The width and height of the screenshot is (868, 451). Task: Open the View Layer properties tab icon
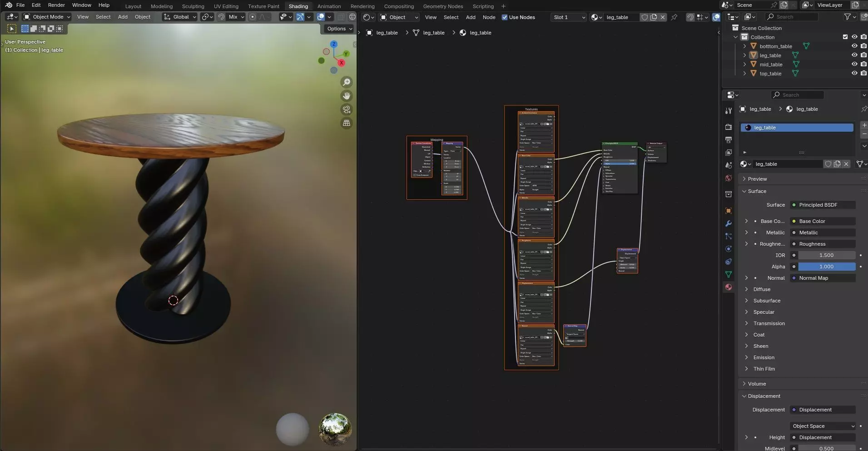coord(729,153)
